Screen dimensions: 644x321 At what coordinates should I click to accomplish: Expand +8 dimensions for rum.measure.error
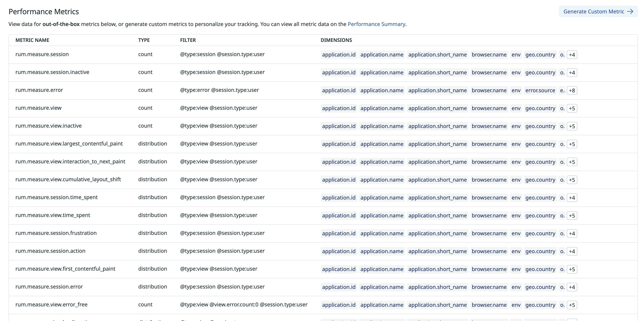click(x=572, y=90)
